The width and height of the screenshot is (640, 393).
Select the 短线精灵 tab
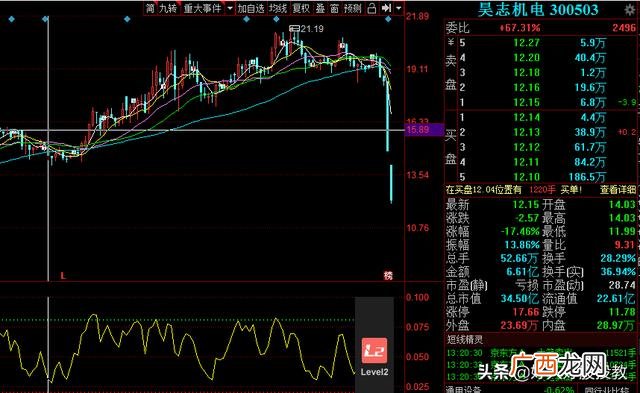pyautogui.click(x=464, y=340)
